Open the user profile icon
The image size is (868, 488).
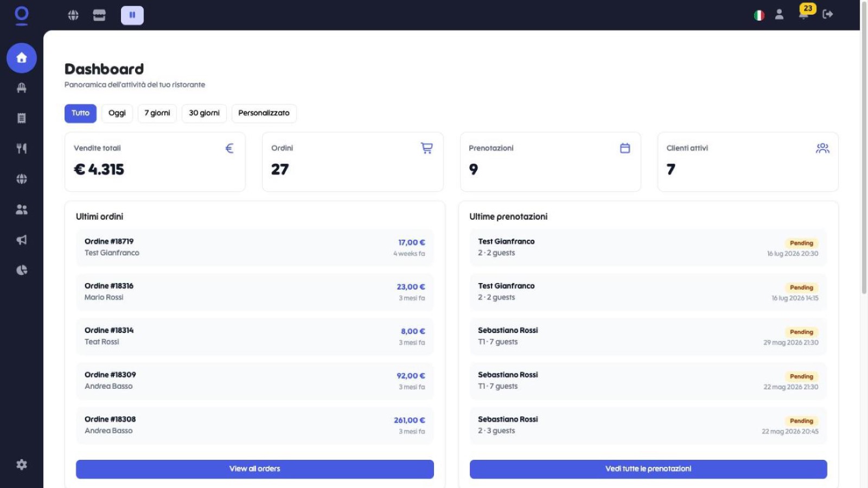coord(779,15)
